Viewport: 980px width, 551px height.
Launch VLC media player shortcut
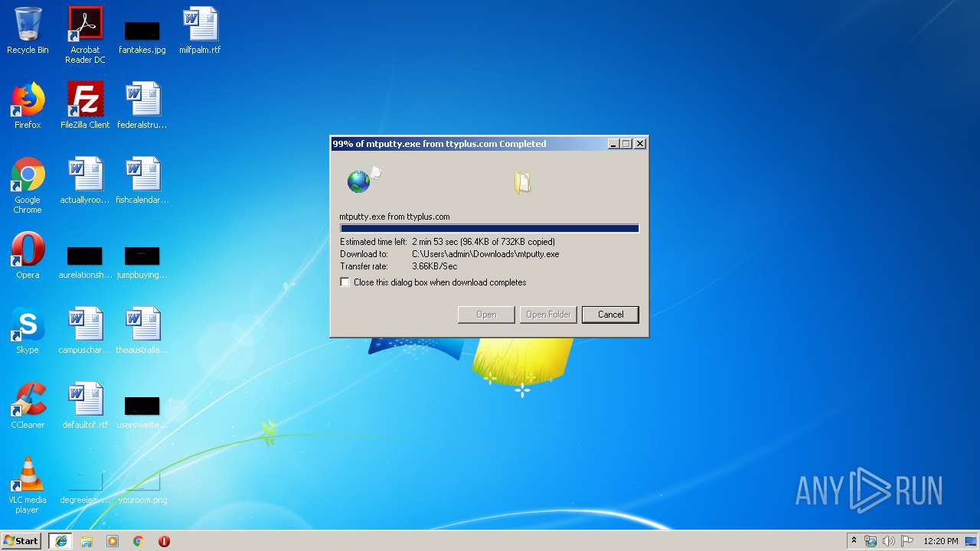pos(28,485)
